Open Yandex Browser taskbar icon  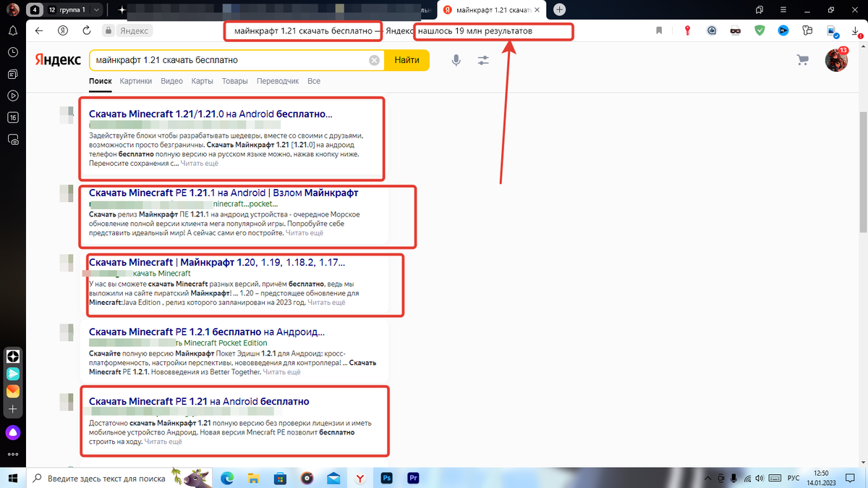coord(359,478)
